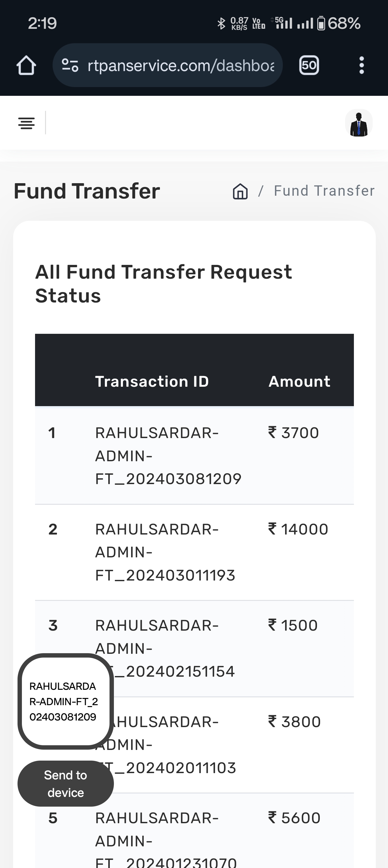The height and width of the screenshot is (868, 388).
Task: Tap the ₹ 14000 amount cell
Action: coord(298,529)
